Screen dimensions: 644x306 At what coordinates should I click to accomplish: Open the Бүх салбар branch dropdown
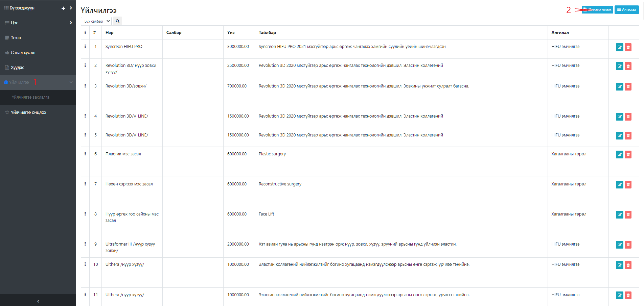coord(96,21)
